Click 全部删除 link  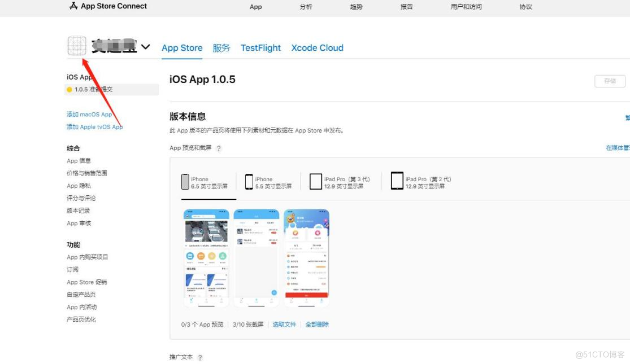coord(317,324)
